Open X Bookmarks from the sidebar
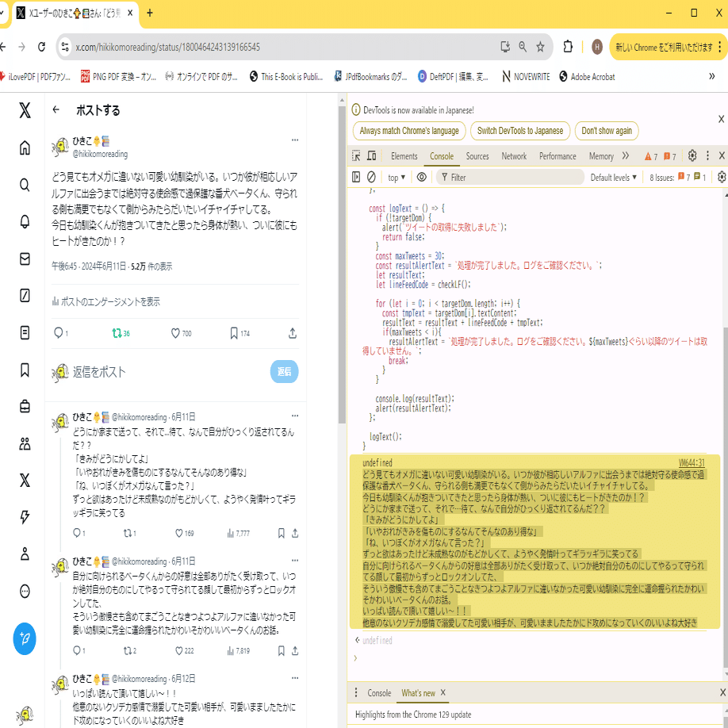This screenshot has width=728, height=728. pos(24,371)
